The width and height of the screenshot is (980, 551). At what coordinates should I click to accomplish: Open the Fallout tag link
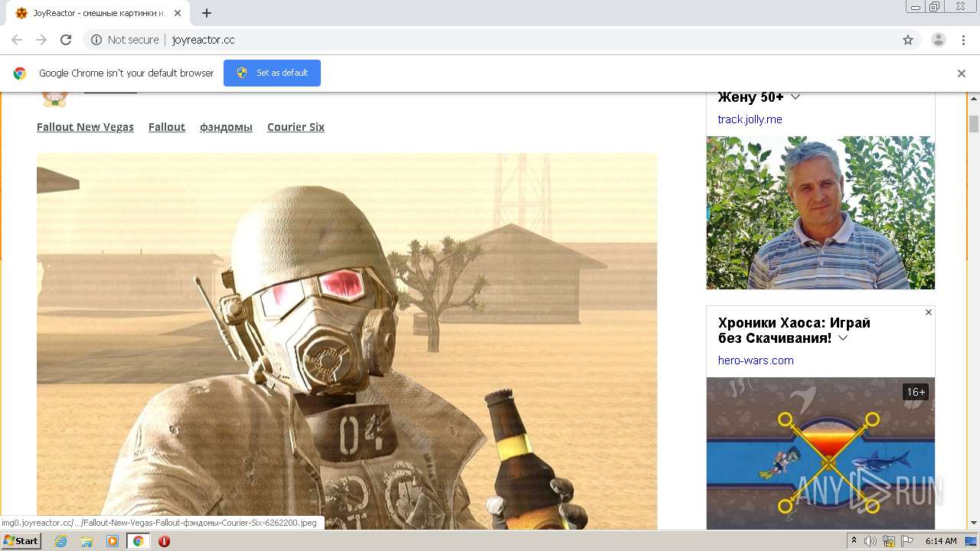click(167, 127)
